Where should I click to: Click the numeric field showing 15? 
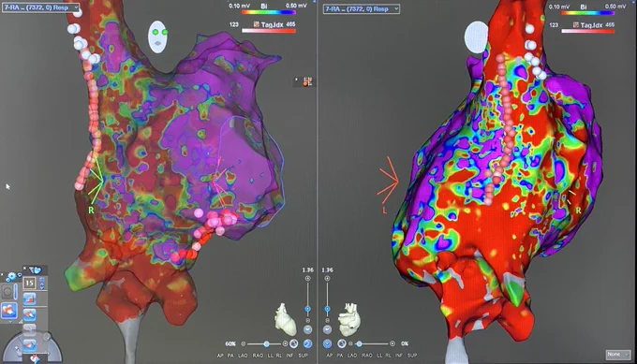pos(30,283)
